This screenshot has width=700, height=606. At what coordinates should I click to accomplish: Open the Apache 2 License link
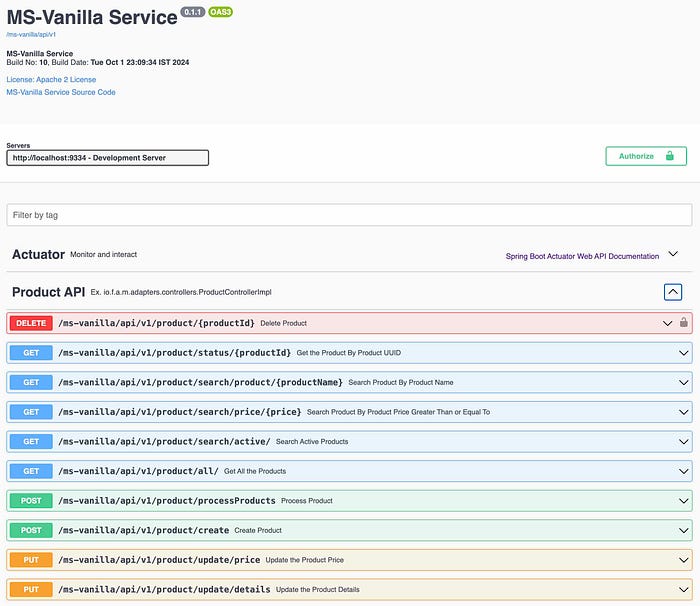pos(51,79)
